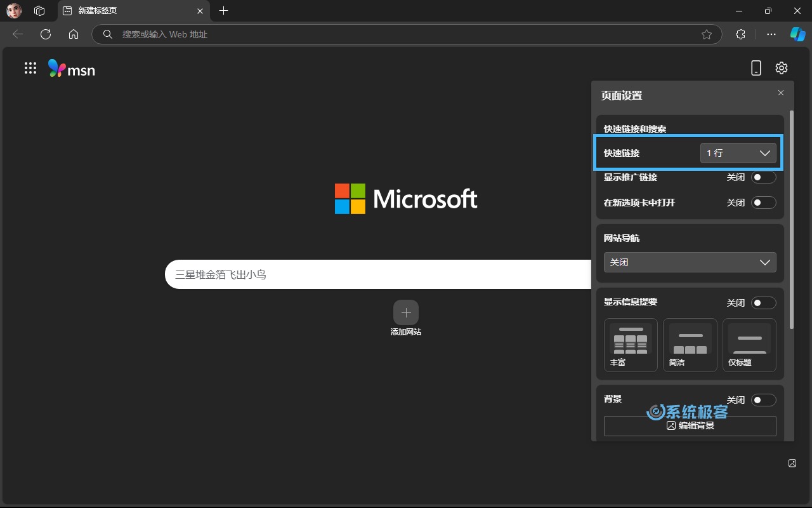Click the 页面设置 heading text
This screenshot has height=508, width=812.
(622, 95)
